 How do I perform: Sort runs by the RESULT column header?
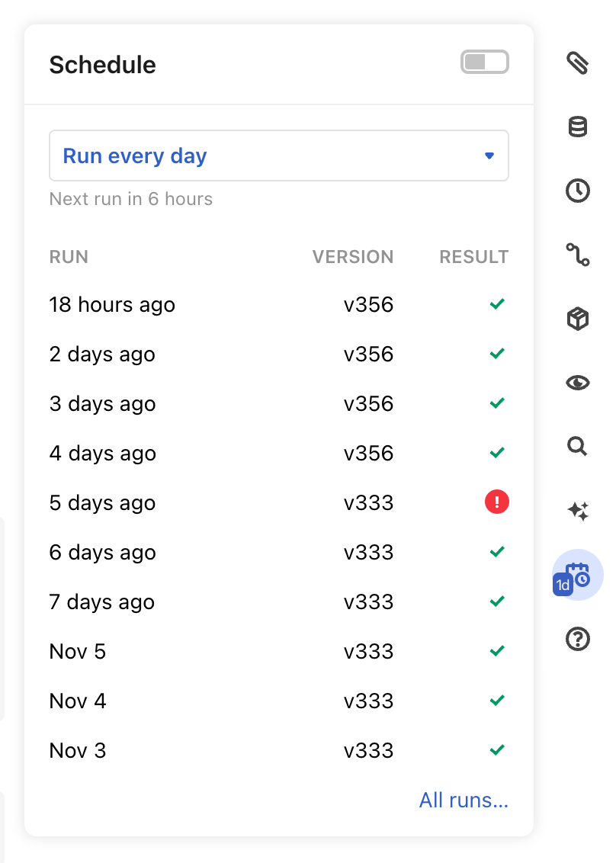click(473, 257)
